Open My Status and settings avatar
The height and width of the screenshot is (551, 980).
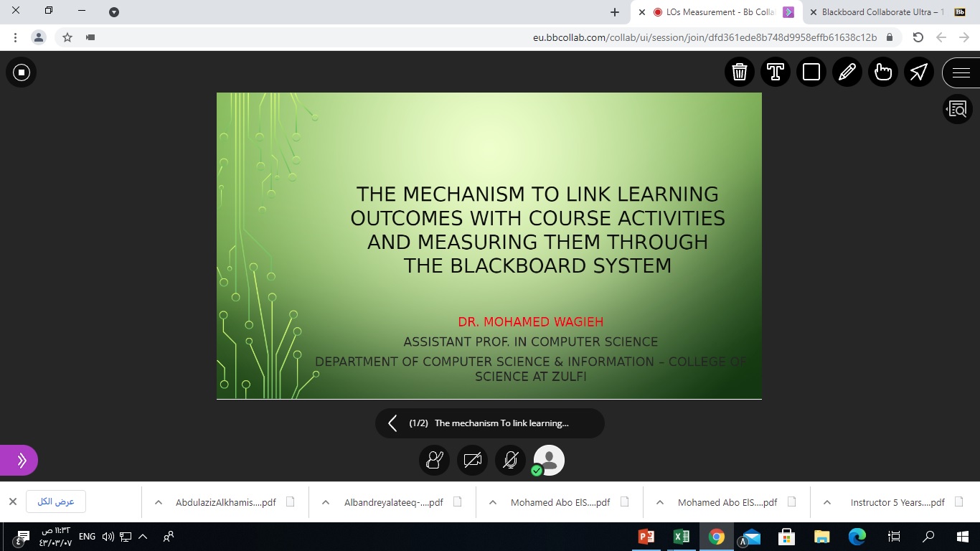pyautogui.click(x=549, y=460)
